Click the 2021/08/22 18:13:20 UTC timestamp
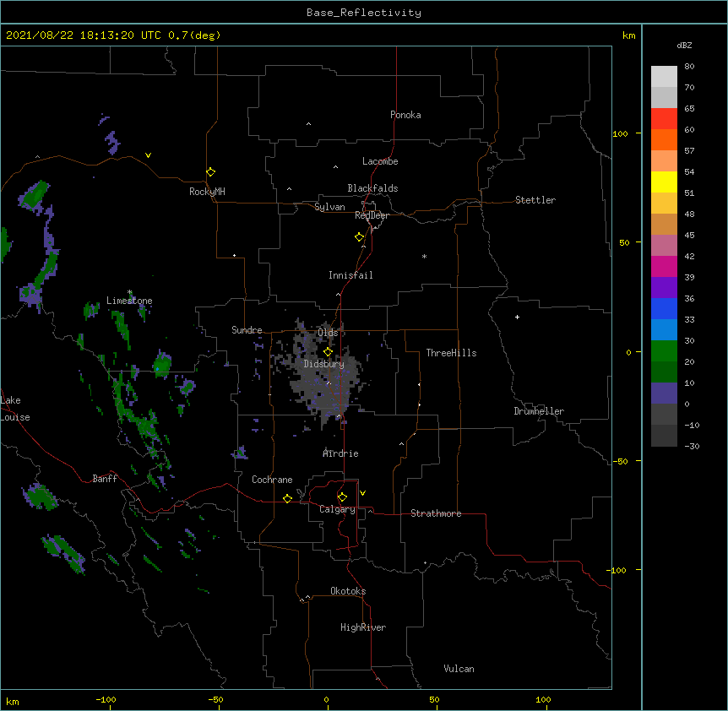728x711 pixels. (x=84, y=35)
